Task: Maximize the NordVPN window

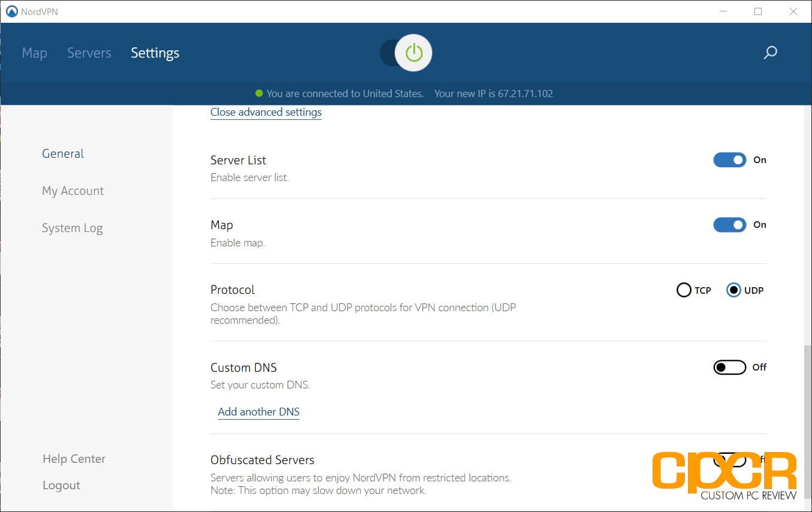Action: (x=758, y=11)
